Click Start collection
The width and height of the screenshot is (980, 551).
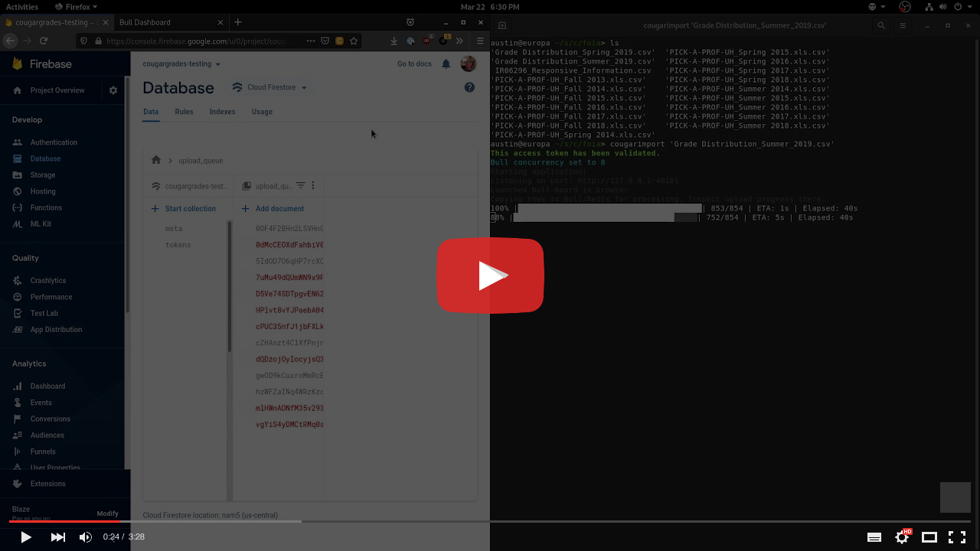183,208
